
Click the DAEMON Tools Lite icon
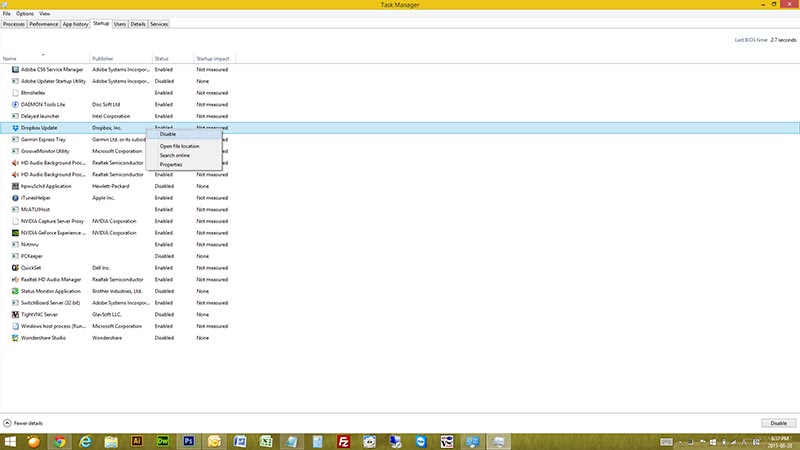(x=15, y=105)
